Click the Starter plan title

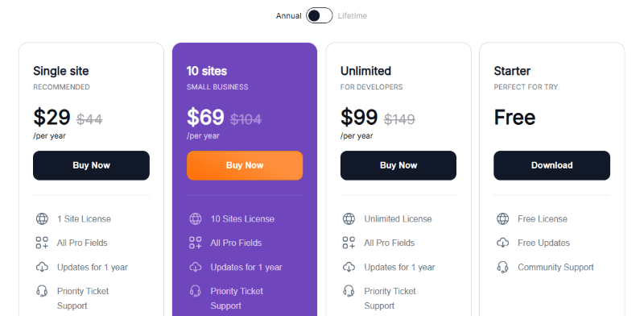point(512,71)
